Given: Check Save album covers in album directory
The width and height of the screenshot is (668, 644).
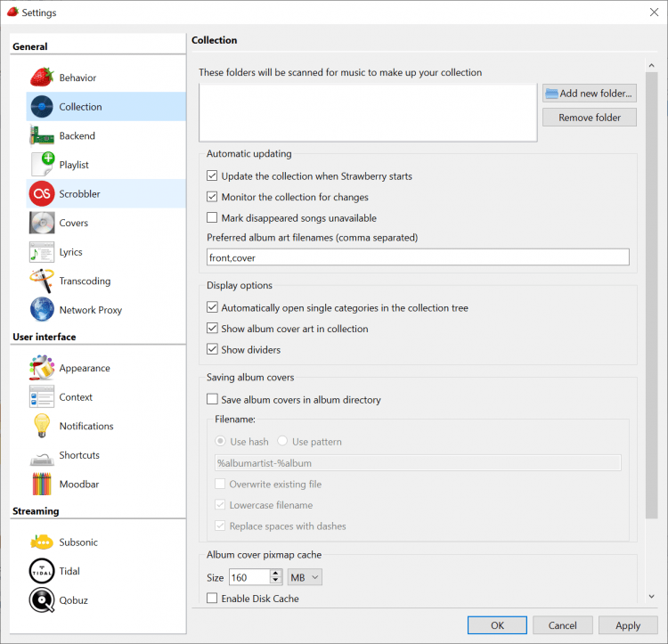Looking at the screenshot, I should click(x=212, y=400).
